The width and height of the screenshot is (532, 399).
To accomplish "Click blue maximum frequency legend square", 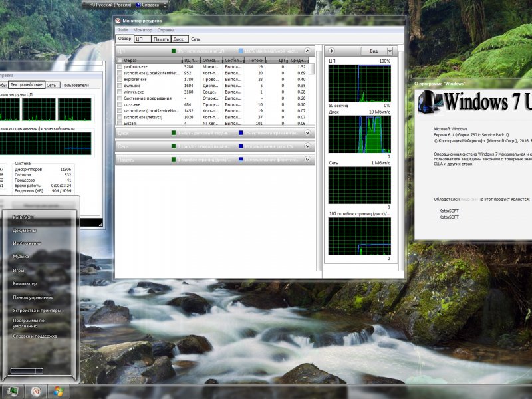I will (241, 51).
